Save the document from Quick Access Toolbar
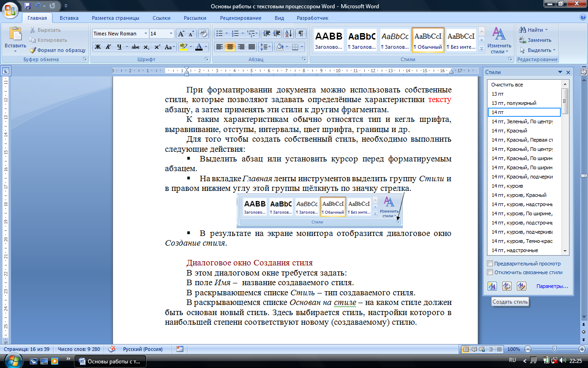The width and height of the screenshot is (588, 368). (28, 6)
